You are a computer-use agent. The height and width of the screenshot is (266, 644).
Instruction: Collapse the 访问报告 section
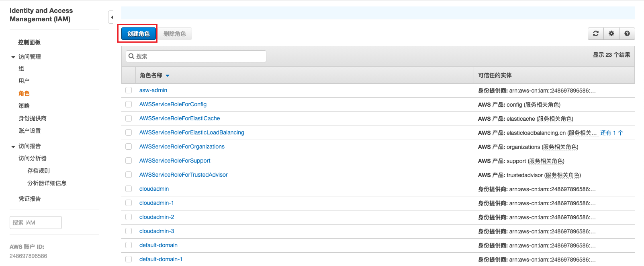[13, 146]
